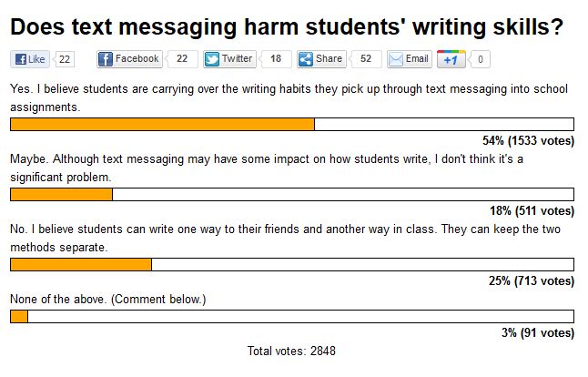Click the Facebook Like thumbs-up button
The height and width of the screenshot is (377, 588).
coord(30,59)
